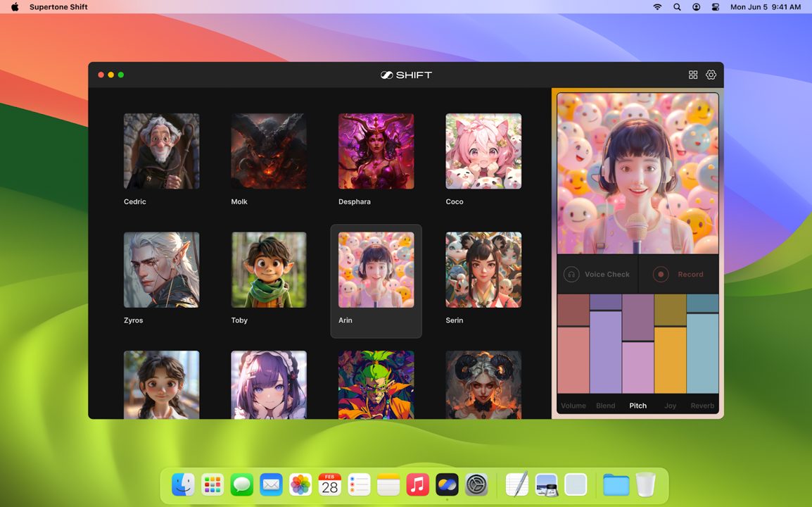Image resolution: width=812 pixels, height=507 pixels.
Task: Click the Voice Check headphone icon
Action: (x=571, y=274)
